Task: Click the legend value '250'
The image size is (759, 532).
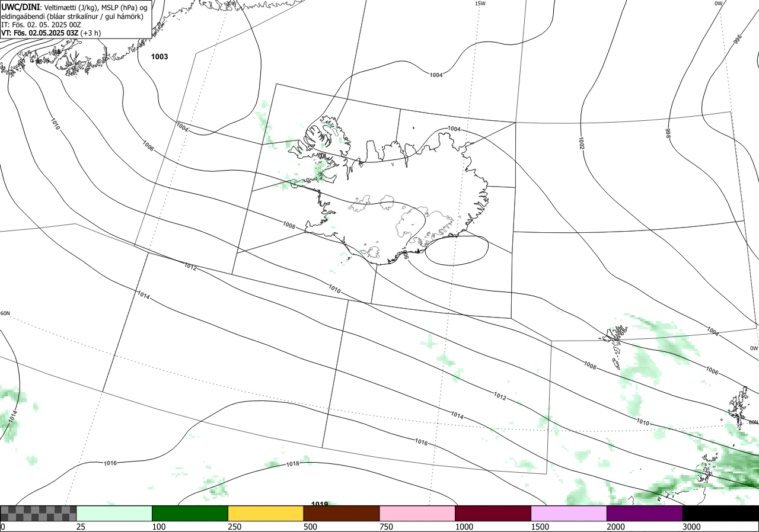Action: [x=235, y=527]
